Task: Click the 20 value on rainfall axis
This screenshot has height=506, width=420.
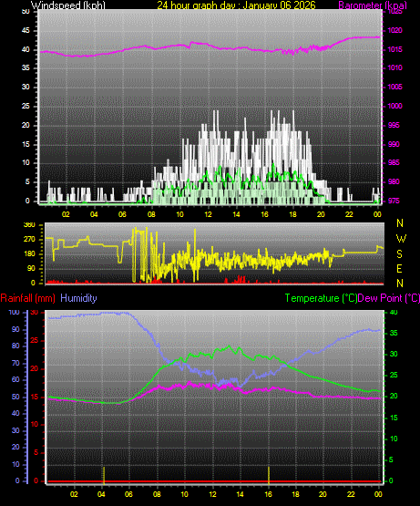Action: click(x=35, y=368)
